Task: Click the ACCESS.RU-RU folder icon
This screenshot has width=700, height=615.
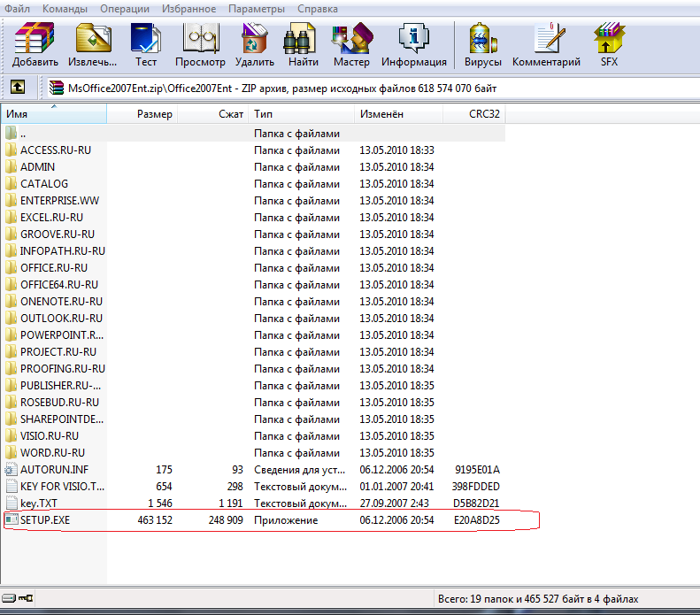Action: [x=12, y=150]
